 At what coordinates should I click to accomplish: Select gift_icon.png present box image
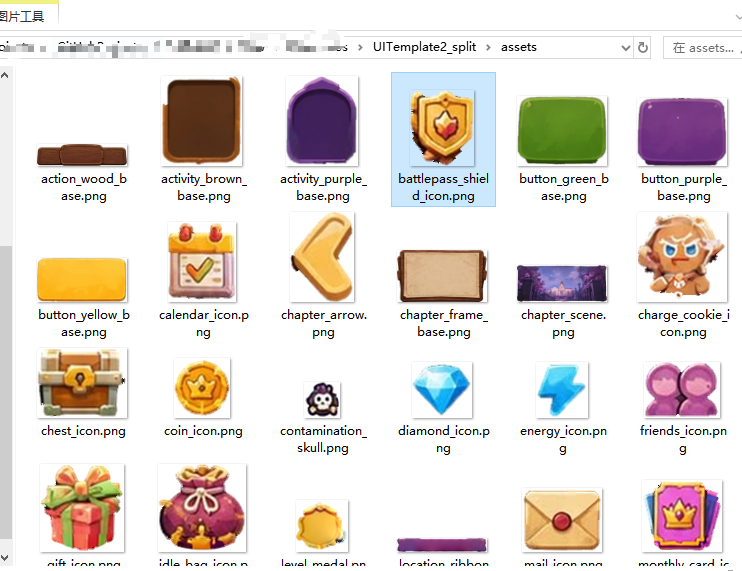pyautogui.click(x=82, y=508)
